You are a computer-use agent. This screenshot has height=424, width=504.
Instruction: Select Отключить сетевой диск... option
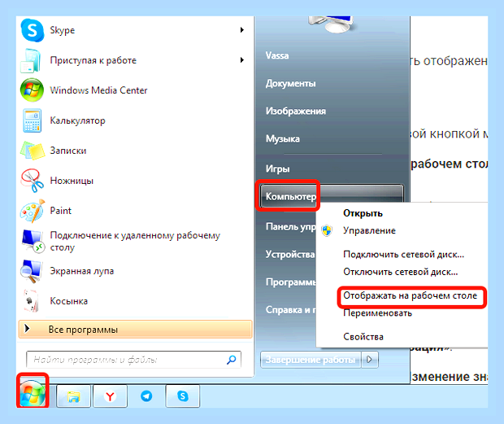401,272
